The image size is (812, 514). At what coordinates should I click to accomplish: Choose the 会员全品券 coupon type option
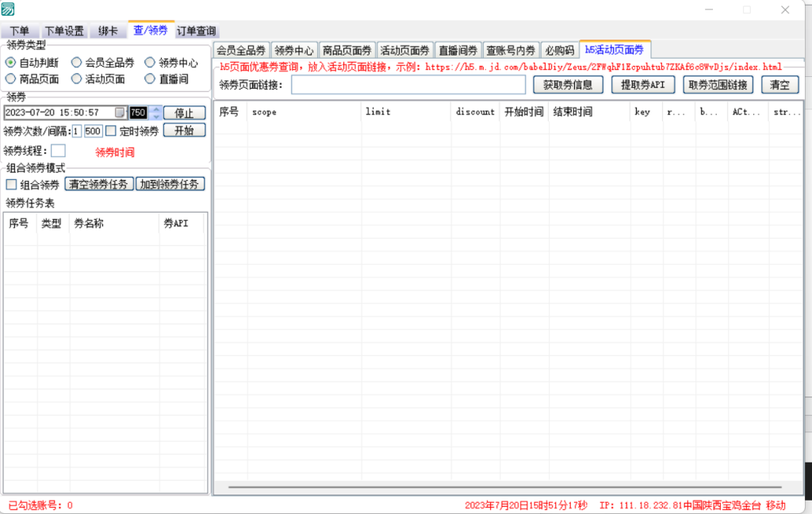[76, 63]
